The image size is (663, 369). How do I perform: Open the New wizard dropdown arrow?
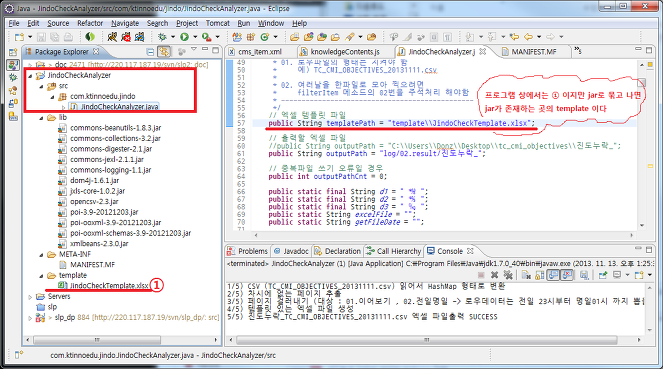pyautogui.click(x=30, y=37)
